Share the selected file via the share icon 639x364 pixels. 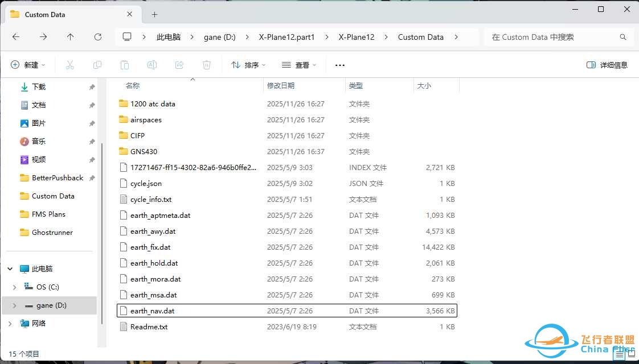coord(179,65)
